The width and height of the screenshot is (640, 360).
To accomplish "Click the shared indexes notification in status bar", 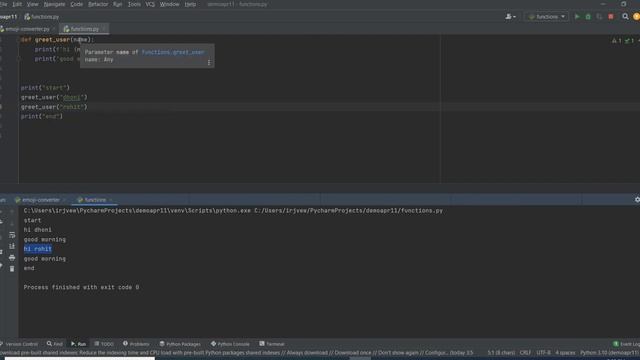I will (x=237, y=353).
